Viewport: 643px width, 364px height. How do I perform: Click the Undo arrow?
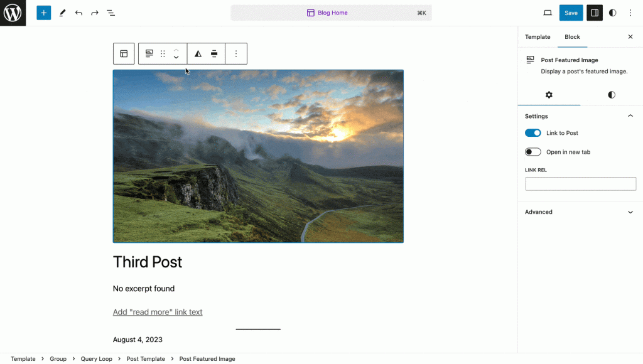tap(78, 13)
